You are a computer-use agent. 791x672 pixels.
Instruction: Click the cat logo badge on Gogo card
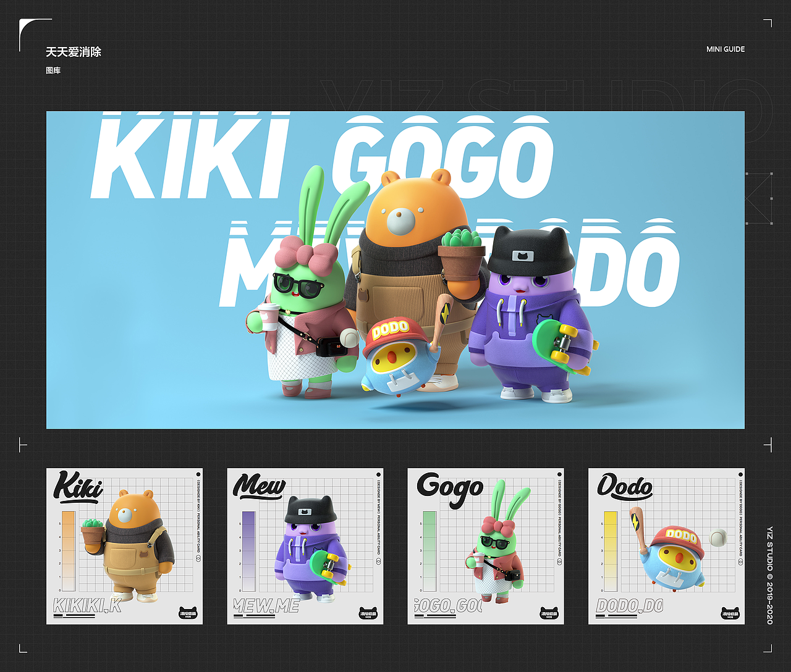pos(549,613)
